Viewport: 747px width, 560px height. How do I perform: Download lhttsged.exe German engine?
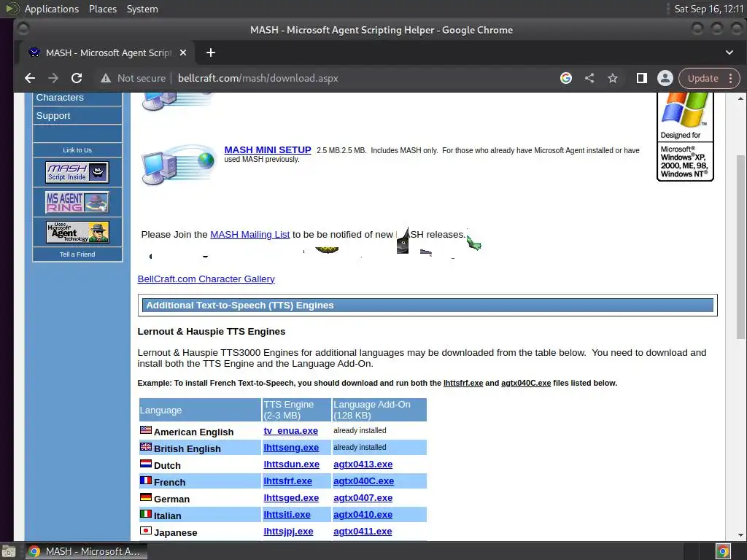291,498
